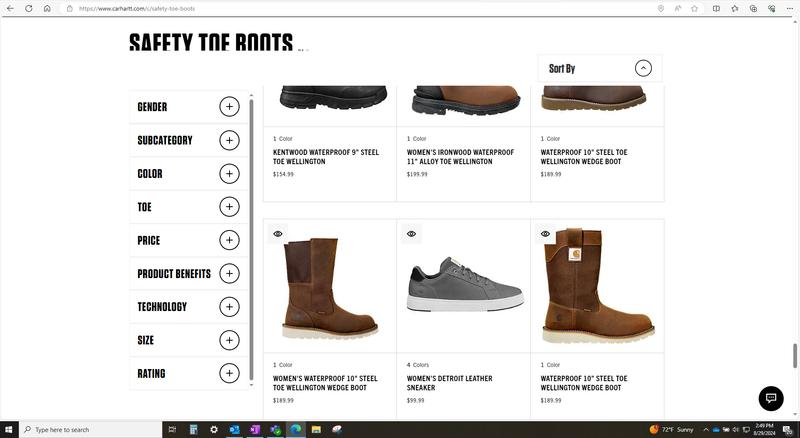Open the Sort By dropdown
800x438 pixels.
pyautogui.click(x=600, y=68)
